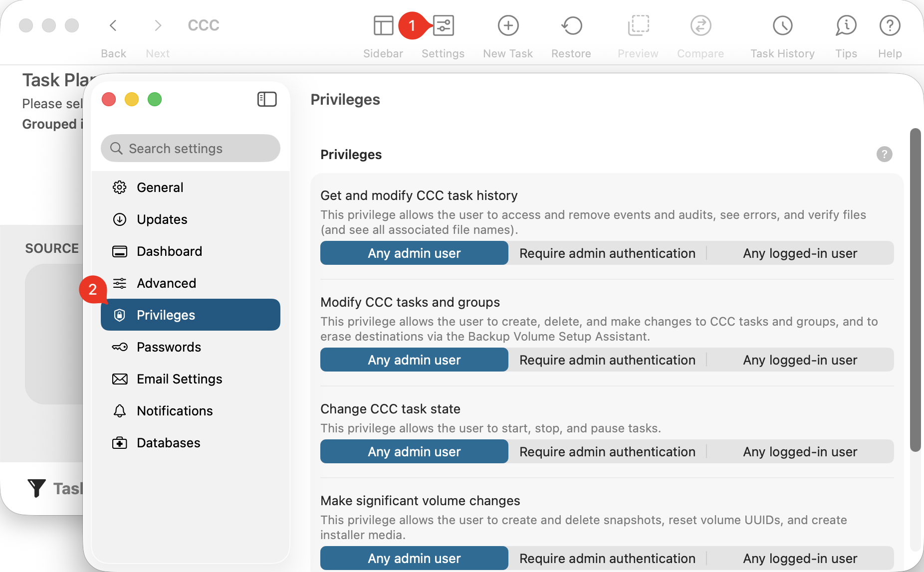The width and height of the screenshot is (924, 572).
Task: Click the Updates download icon
Action: (x=120, y=219)
